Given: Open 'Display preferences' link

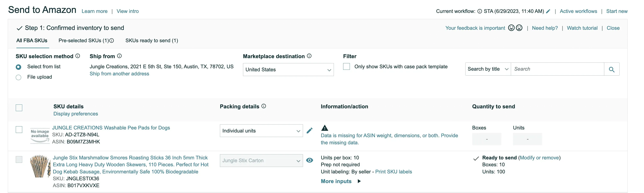Looking at the screenshot, I should pos(76,114).
